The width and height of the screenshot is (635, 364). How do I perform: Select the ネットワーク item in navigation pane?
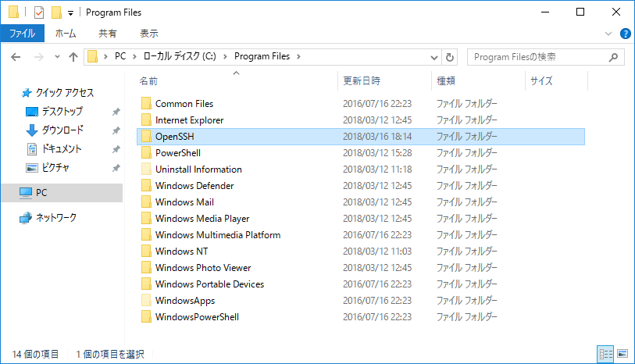tap(56, 218)
